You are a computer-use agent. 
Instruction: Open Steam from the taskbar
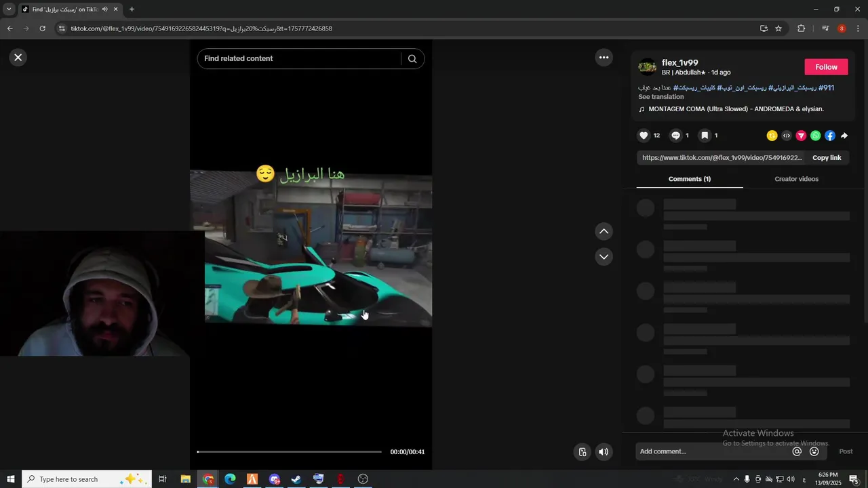pos(296,479)
